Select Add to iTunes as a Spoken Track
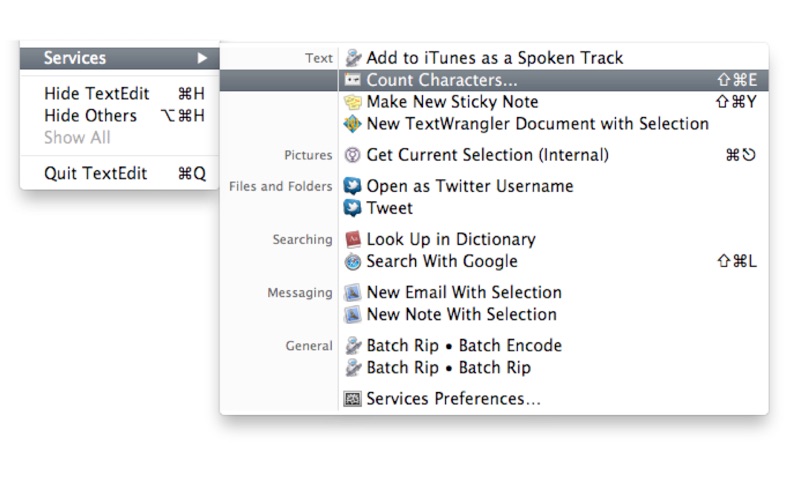The image size is (800, 500). click(x=494, y=58)
